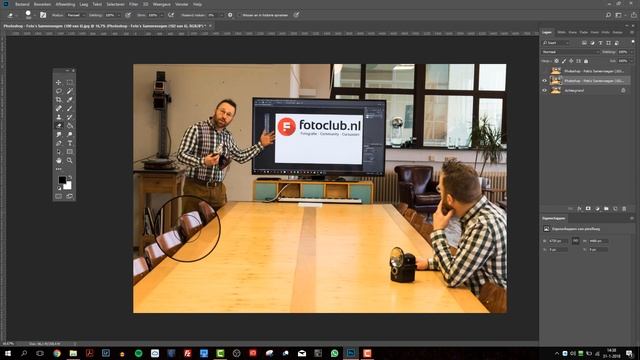Select the Move tool
Screen dimensions: 640x360
(x=59, y=82)
